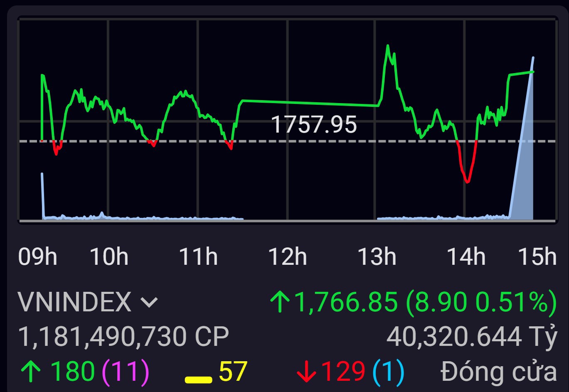Image resolution: width=569 pixels, height=392 pixels.
Task: Click the Đóng cửa market status label
Action: coord(498,372)
